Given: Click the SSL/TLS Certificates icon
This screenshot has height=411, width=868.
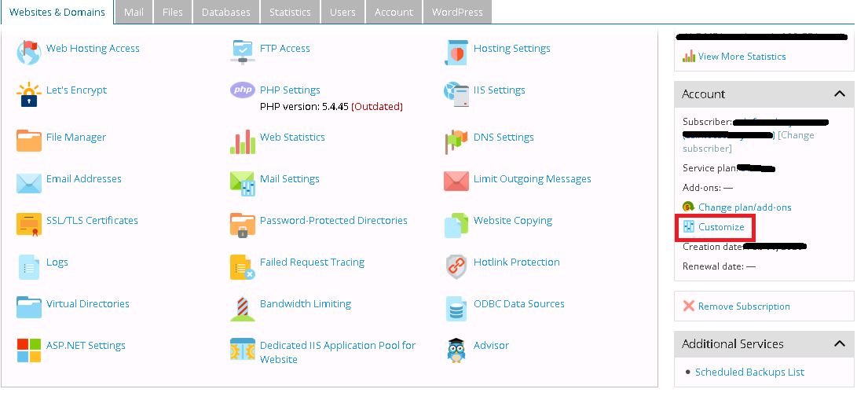Looking at the screenshot, I should (x=29, y=225).
